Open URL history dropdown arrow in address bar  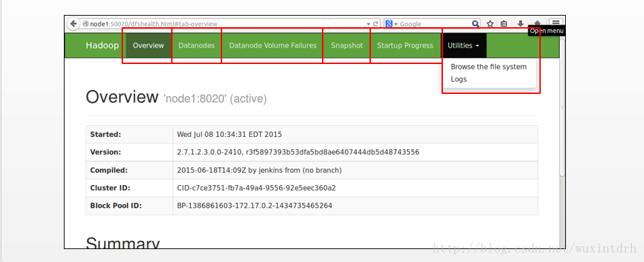(368, 24)
